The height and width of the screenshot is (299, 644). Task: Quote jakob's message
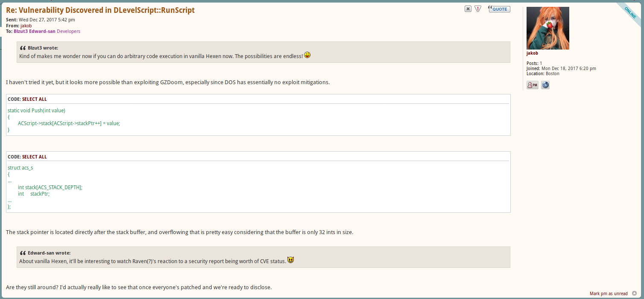pyautogui.click(x=499, y=9)
